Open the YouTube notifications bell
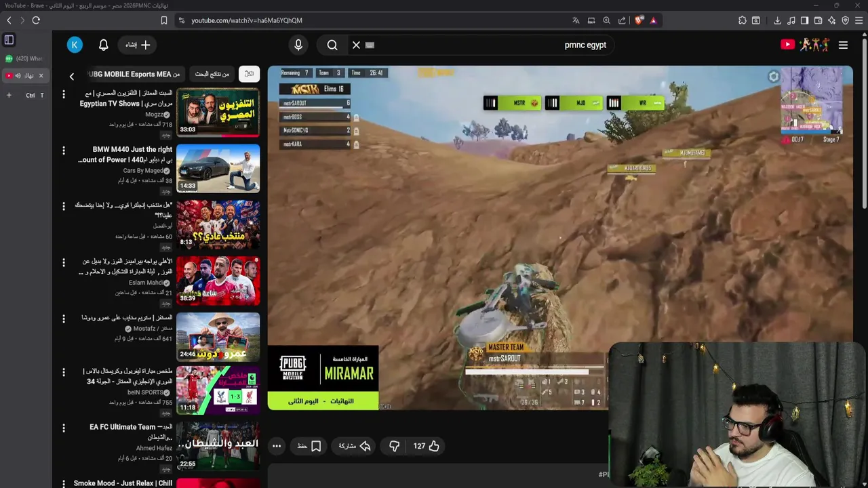This screenshot has height=488, width=868. click(103, 45)
